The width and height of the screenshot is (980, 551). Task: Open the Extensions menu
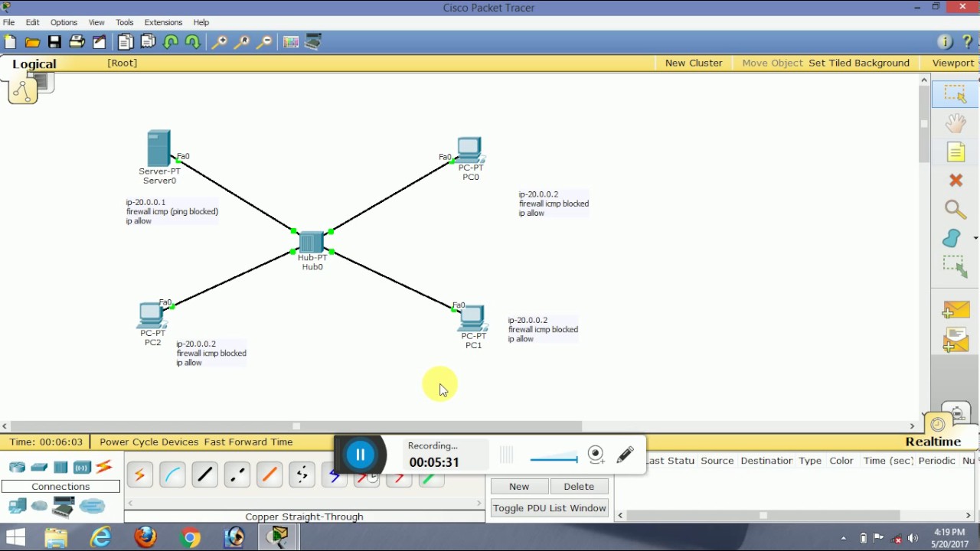[163, 22]
